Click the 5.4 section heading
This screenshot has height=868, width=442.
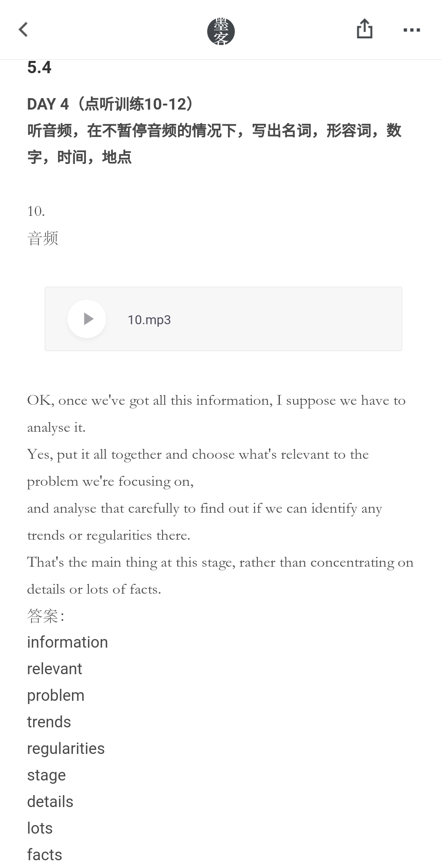click(39, 68)
